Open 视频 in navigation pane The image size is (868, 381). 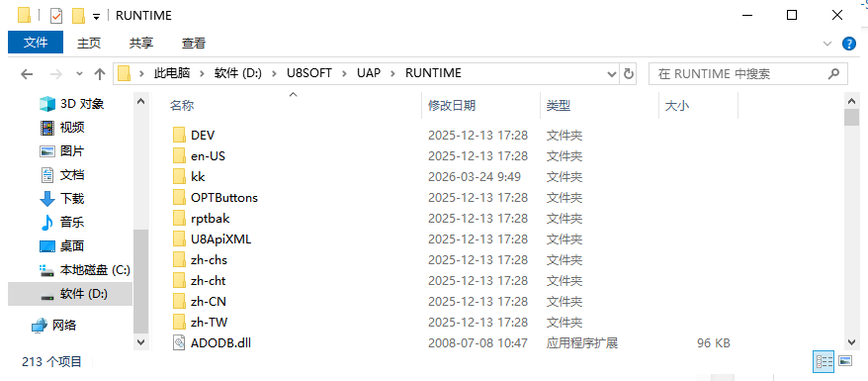[x=62, y=128]
